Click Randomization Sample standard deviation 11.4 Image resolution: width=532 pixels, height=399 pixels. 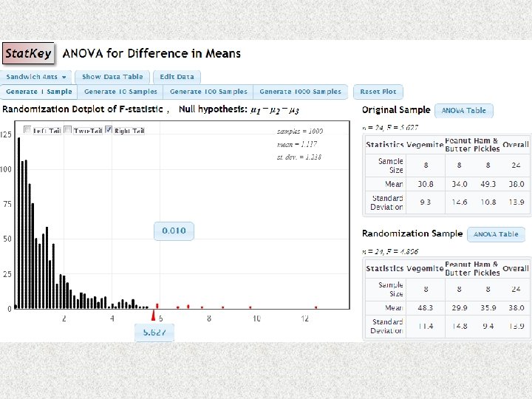coord(426,327)
